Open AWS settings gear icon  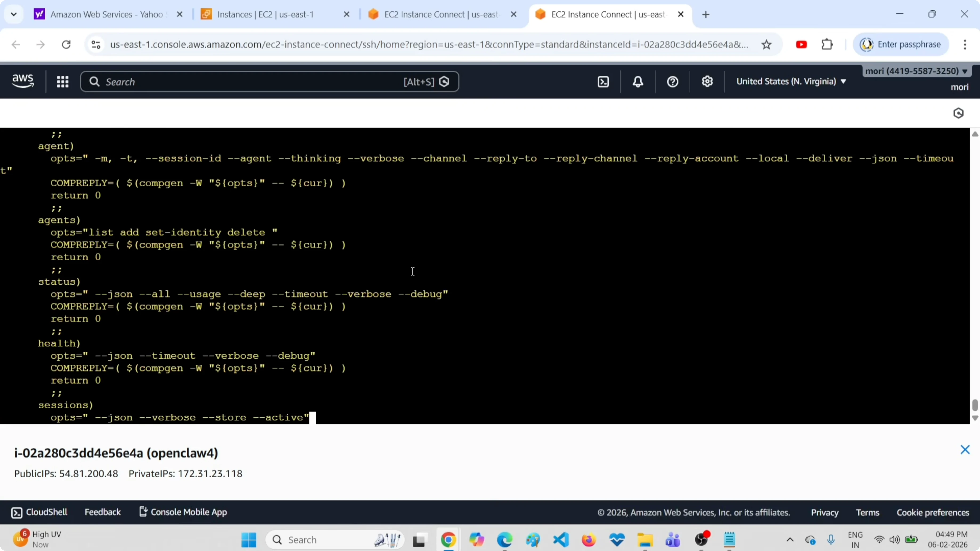point(707,81)
